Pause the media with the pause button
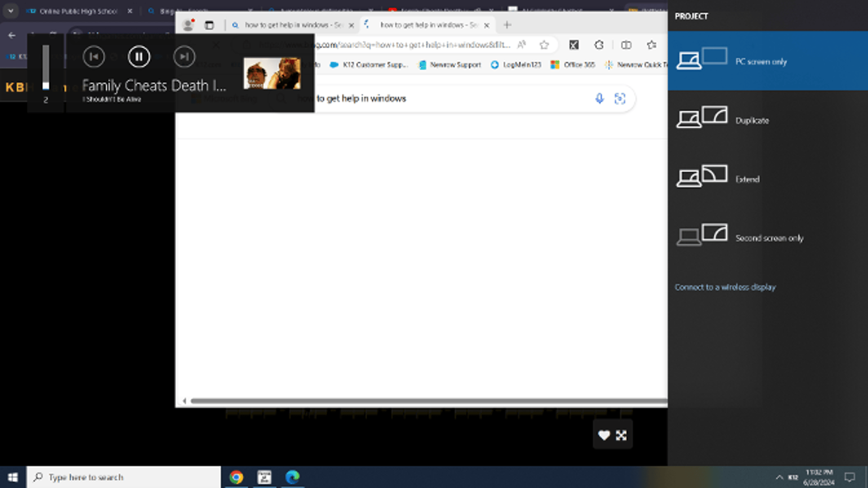The width and height of the screenshot is (868, 488). click(x=139, y=57)
